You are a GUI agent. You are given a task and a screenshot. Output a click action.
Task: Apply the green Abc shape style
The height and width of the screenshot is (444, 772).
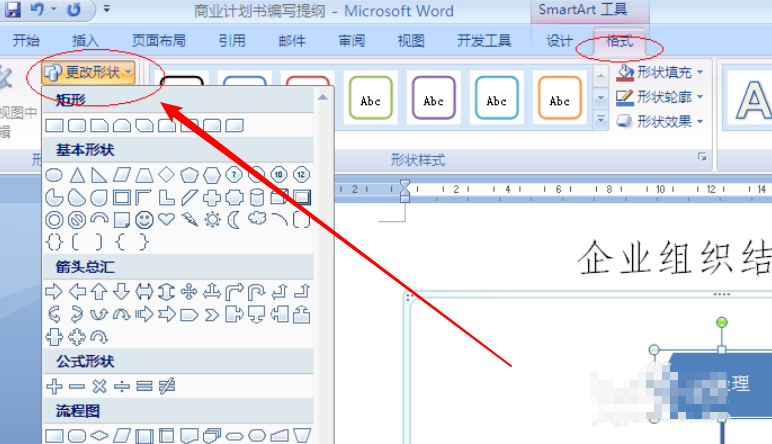371,97
